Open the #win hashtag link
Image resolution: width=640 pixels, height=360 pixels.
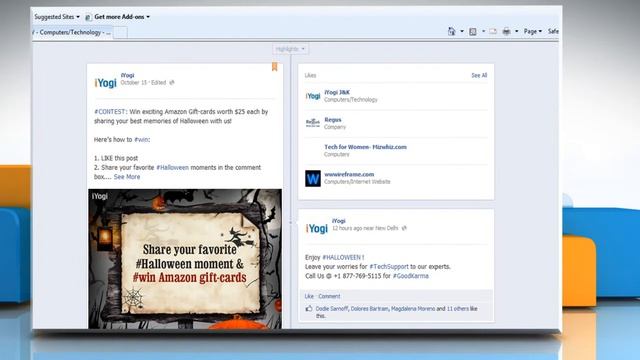(x=141, y=140)
